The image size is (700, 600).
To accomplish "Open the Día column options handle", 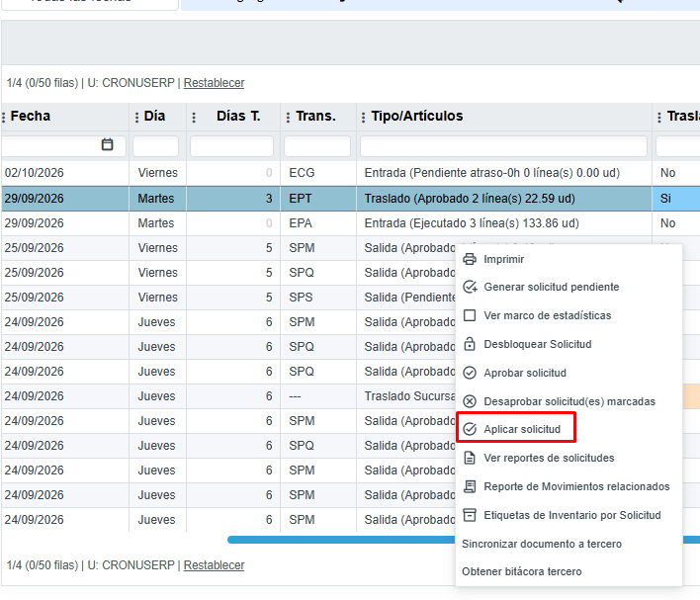I will (136, 117).
